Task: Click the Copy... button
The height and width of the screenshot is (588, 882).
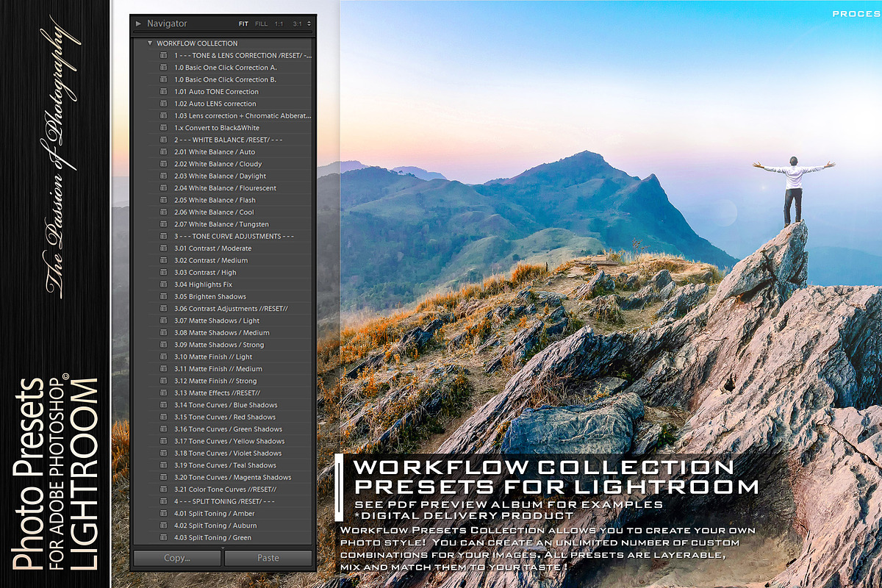Action: [177, 558]
